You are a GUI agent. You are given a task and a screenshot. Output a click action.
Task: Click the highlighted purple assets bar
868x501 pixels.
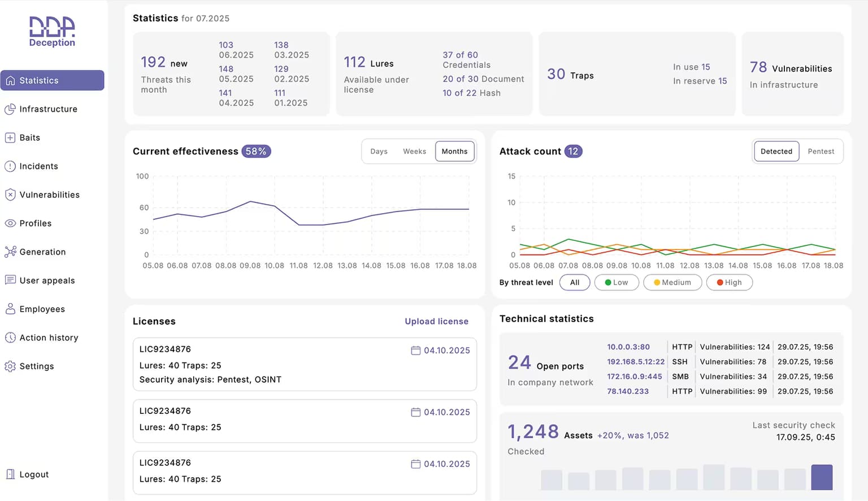pos(822,477)
